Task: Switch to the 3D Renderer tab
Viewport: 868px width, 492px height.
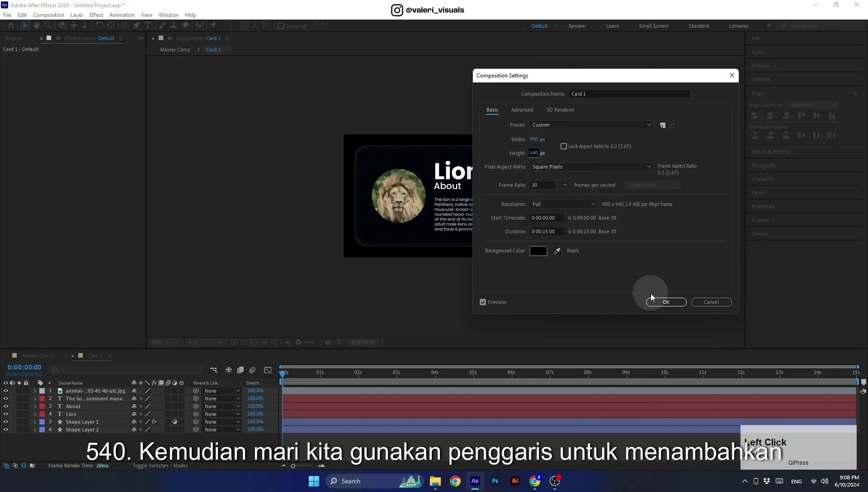Action: pyautogui.click(x=561, y=110)
